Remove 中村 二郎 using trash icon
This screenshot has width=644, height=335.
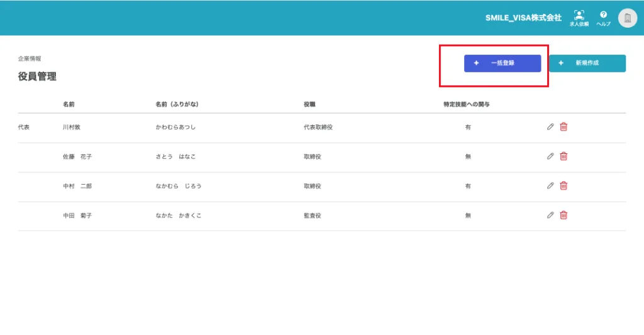point(563,186)
